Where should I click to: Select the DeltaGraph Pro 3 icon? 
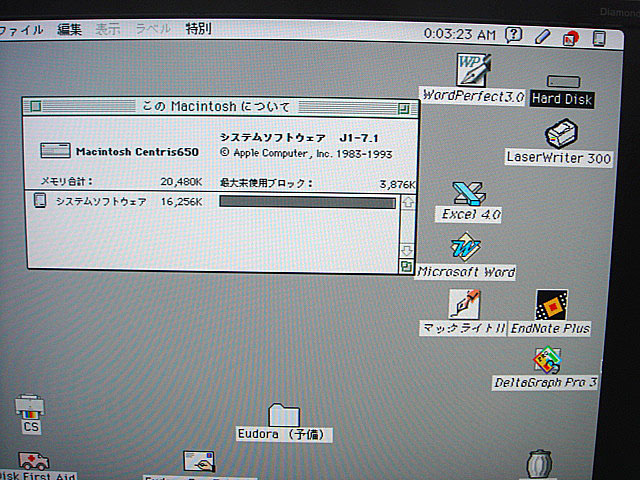coord(547,360)
